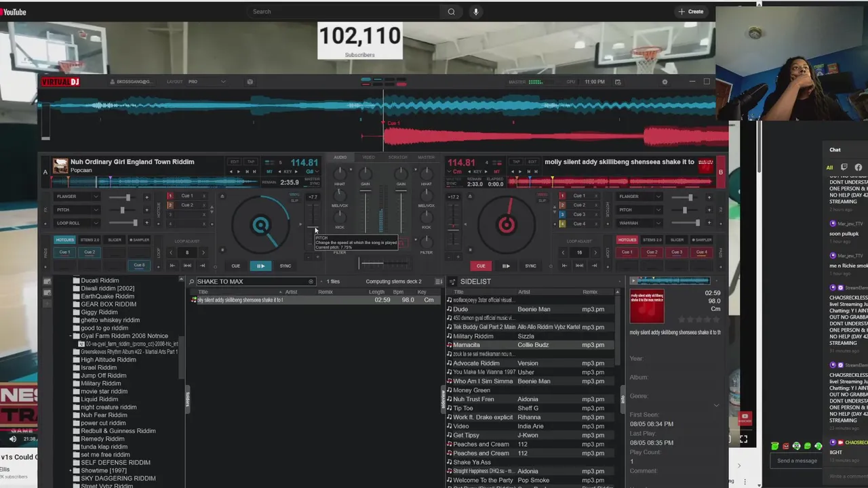Select STEMS 2.0 pads on deck A
The height and width of the screenshot is (488, 868).
(x=90, y=240)
